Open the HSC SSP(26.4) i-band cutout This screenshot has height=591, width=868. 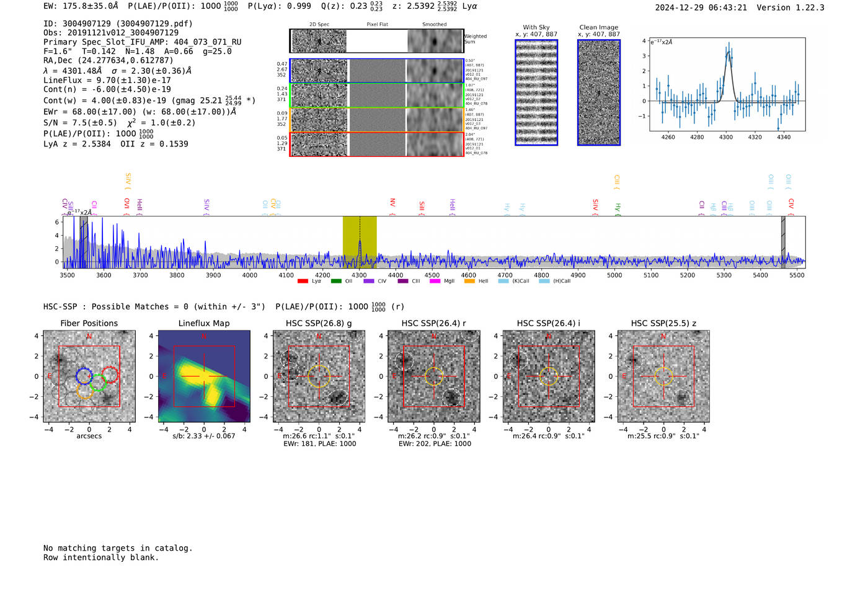coord(549,376)
